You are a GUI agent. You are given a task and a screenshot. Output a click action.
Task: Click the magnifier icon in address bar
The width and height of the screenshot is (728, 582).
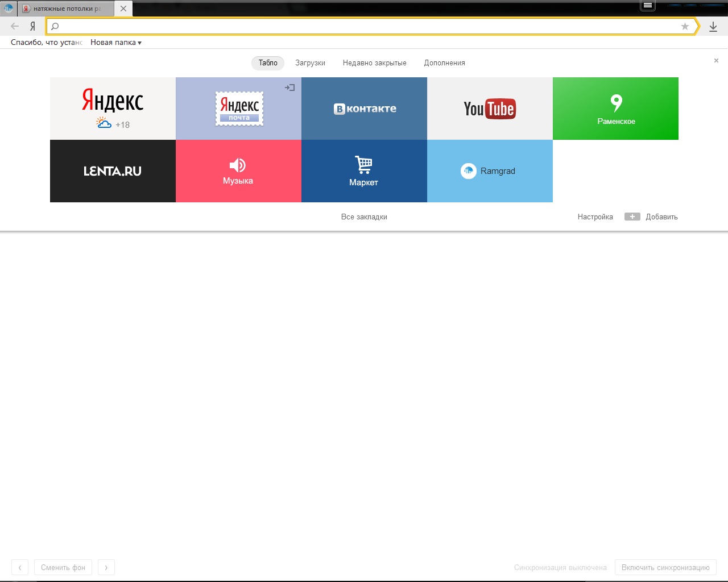55,26
